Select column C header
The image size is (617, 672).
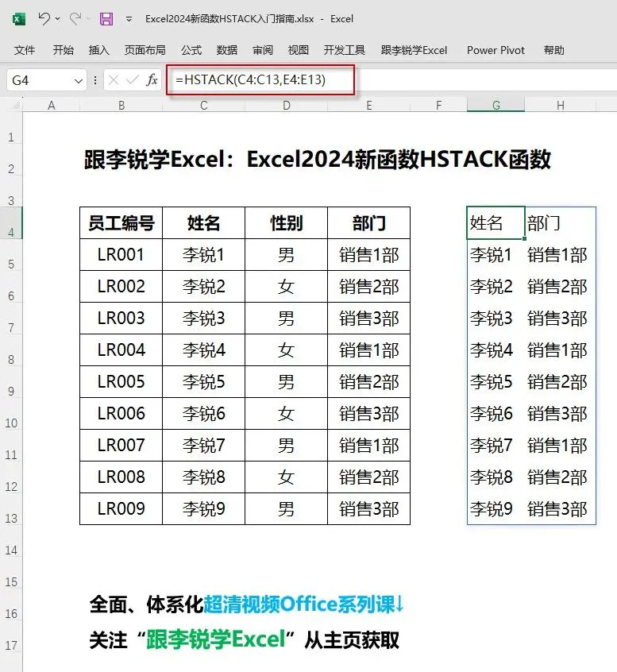(x=204, y=106)
